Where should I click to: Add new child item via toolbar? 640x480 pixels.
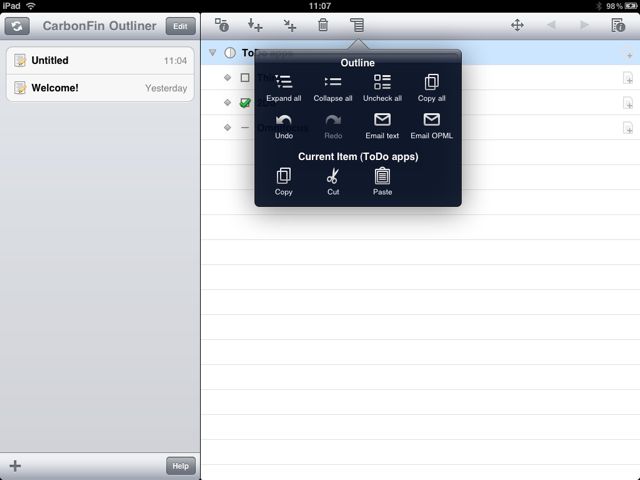289,25
